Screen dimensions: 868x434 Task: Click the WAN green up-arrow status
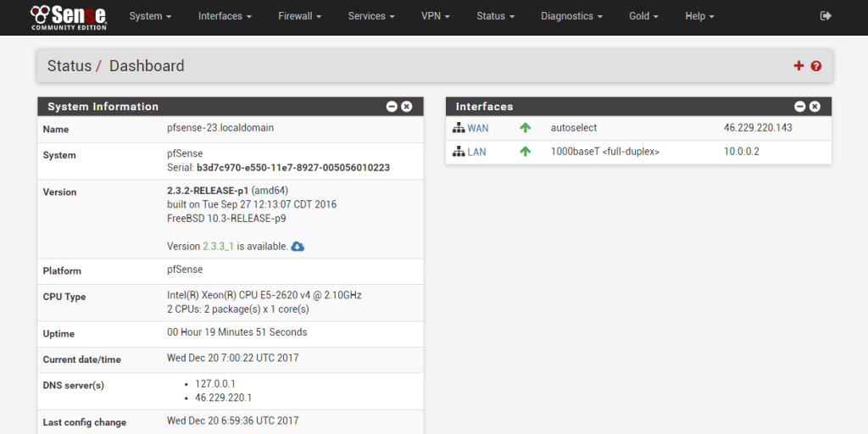pos(526,128)
